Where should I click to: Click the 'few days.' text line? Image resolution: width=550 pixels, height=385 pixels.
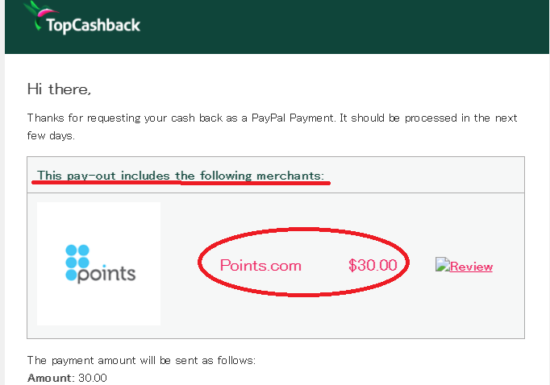coord(51,136)
